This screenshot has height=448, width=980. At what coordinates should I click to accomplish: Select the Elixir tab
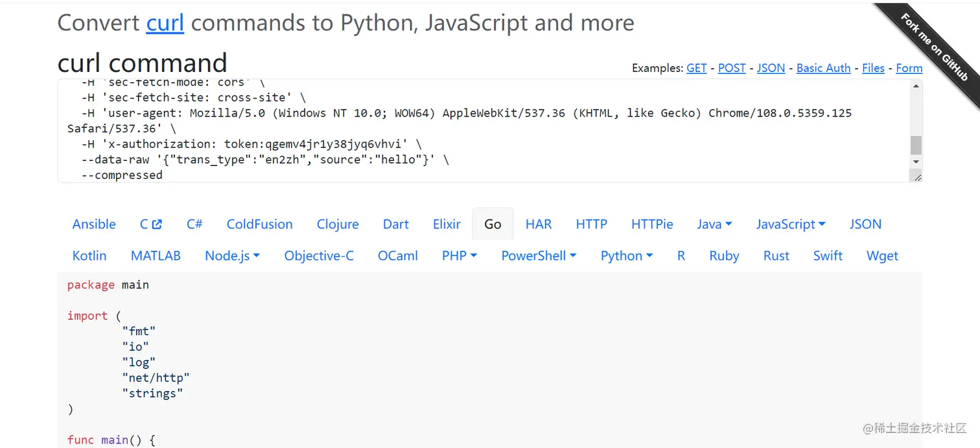(x=447, y=224)
